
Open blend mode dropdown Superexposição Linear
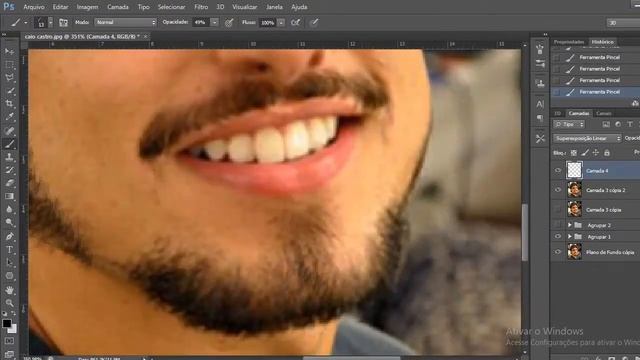click(587, 138)
